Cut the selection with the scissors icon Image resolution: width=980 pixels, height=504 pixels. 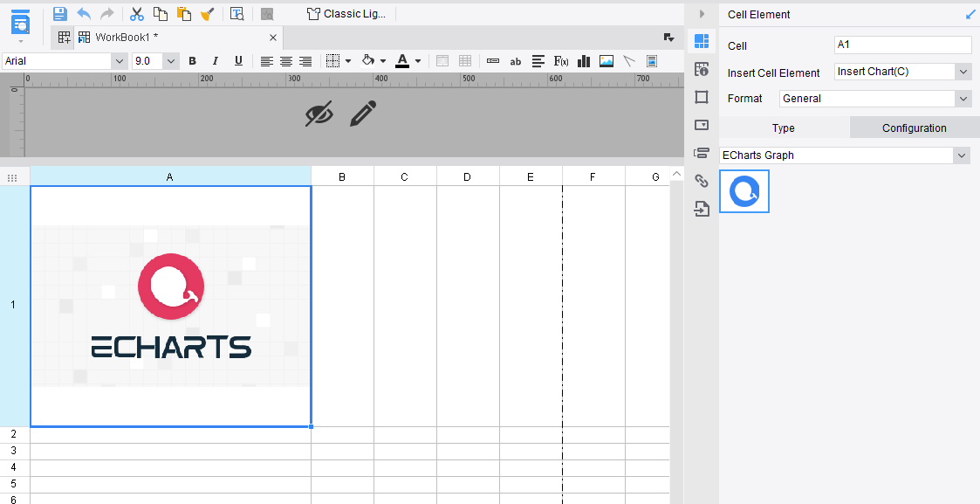click(x=137, y=14)
